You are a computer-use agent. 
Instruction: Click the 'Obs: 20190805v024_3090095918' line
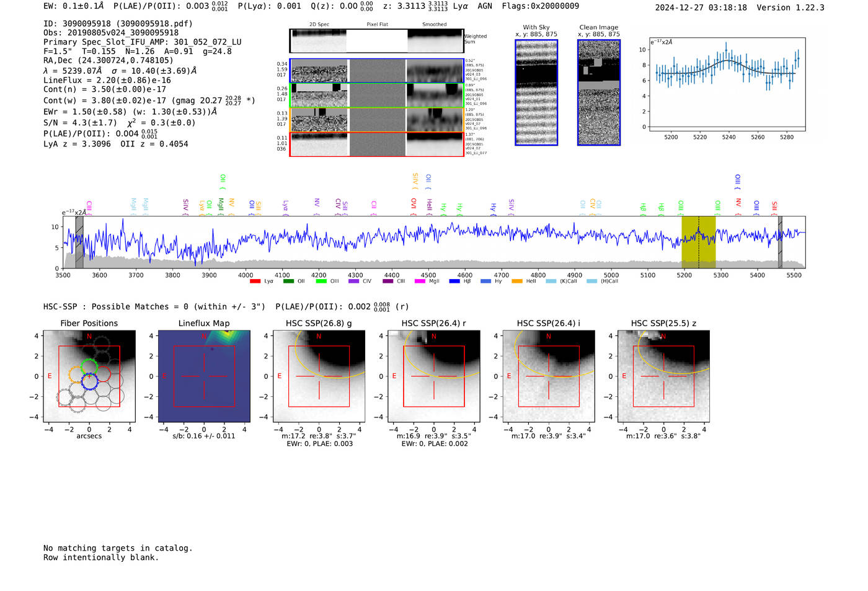pyautogui.click(x=111, y=33)
